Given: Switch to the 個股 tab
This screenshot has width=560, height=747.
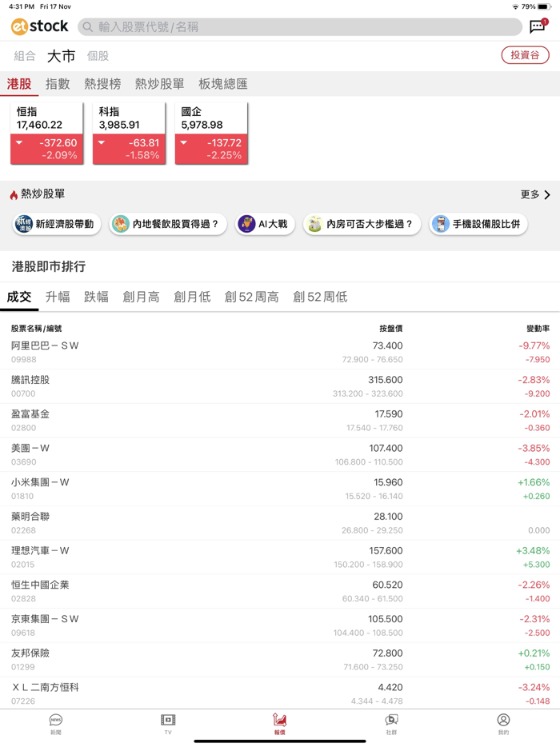Looking at the screenshot, I should click(98, 56).
